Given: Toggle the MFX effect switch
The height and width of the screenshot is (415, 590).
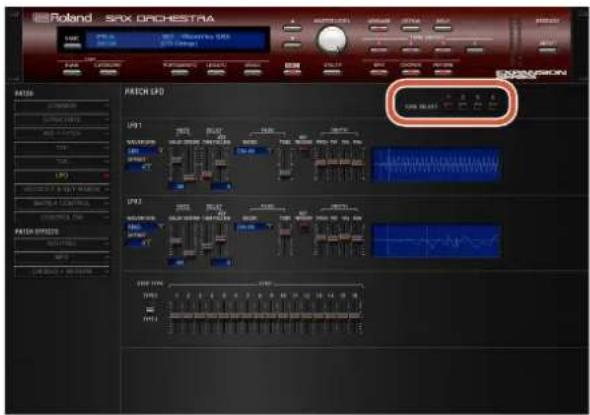Looking at the screenshot, I should [379, 72].
